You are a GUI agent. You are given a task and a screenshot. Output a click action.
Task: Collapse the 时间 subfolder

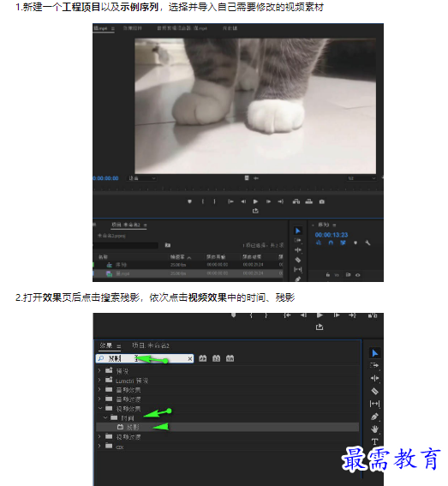(105, 417)
